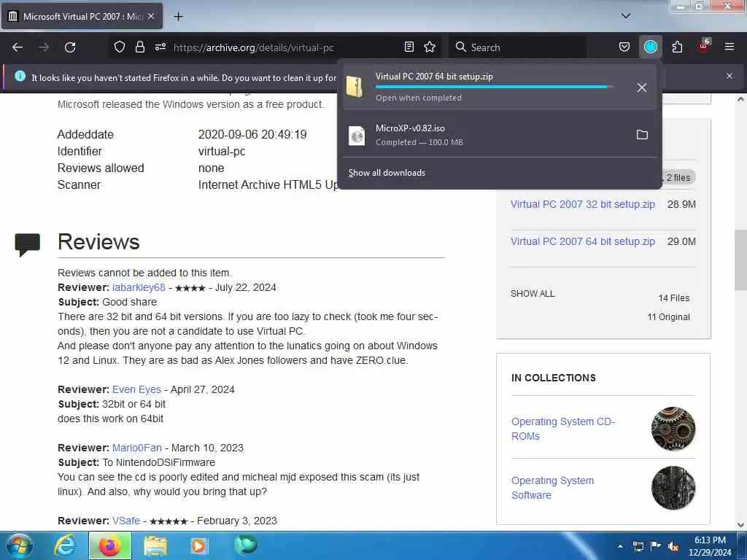Show site security padlock information
747x560 pixels.
(139, 47)
